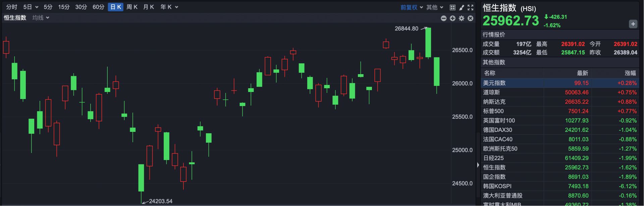Select the 韩国KOSPI index row
This screenshot has height=206, width=644.
[560, 186]
